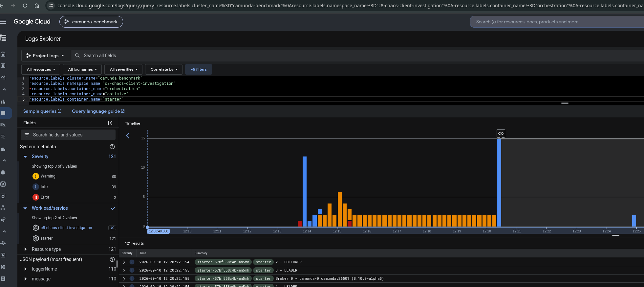644x287 pixels.
Task: Toggle the Workload/service checkmark
Action: [113, 208]
